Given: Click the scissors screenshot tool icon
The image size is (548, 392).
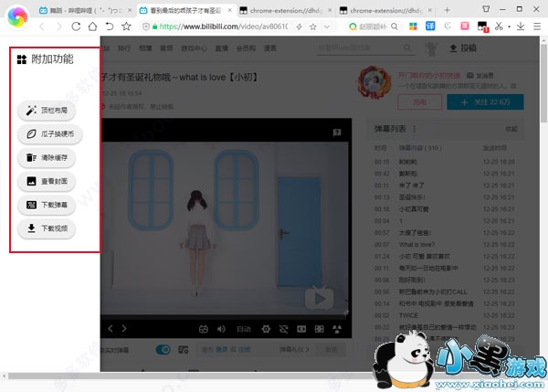Looking at the screenshot, I should [499, 26].
